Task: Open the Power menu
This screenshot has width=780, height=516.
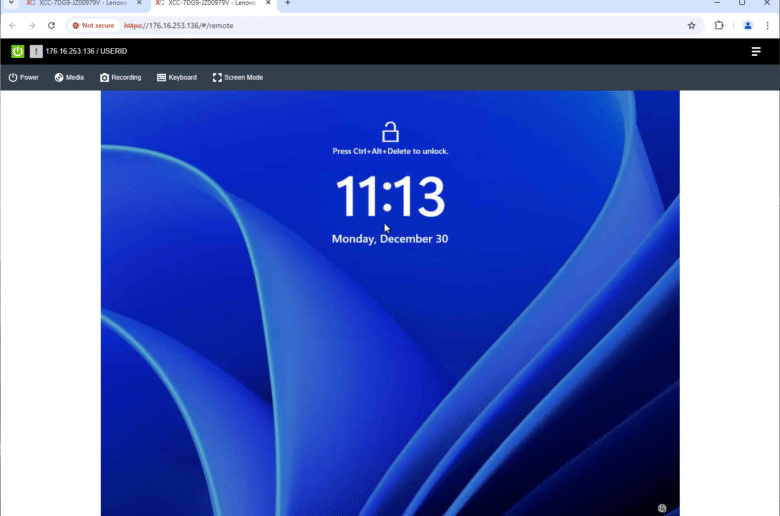Action: pos(23,78)
